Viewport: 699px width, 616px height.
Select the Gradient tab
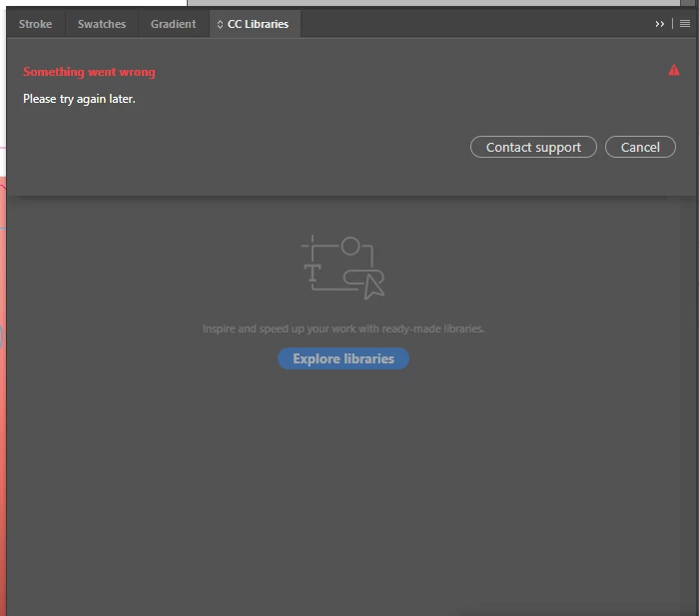(173, 24)
